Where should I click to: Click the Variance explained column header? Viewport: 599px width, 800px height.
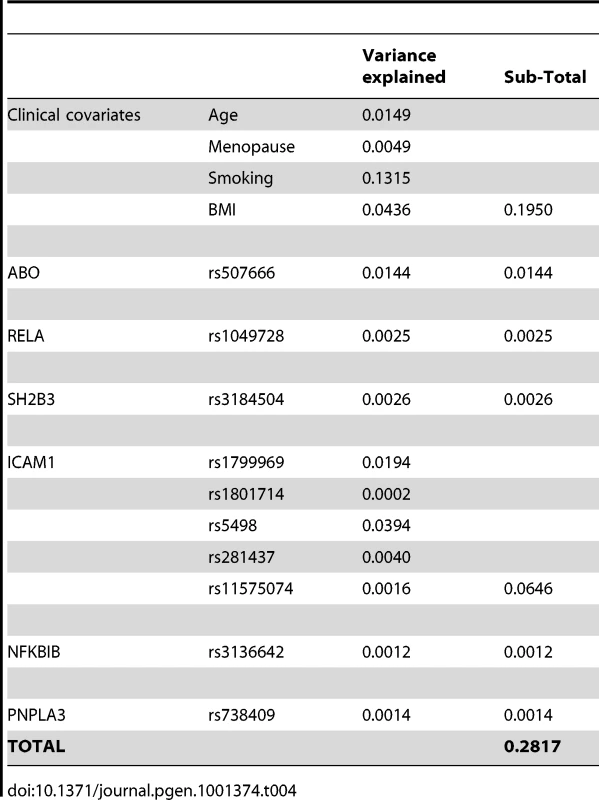(404, 66)
